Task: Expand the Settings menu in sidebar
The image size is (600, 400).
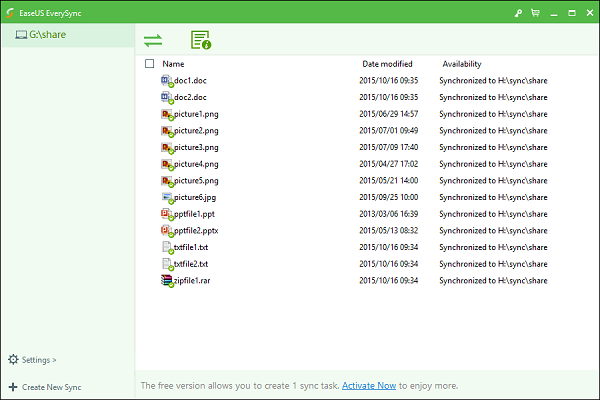Action: [x=32, y=360]
